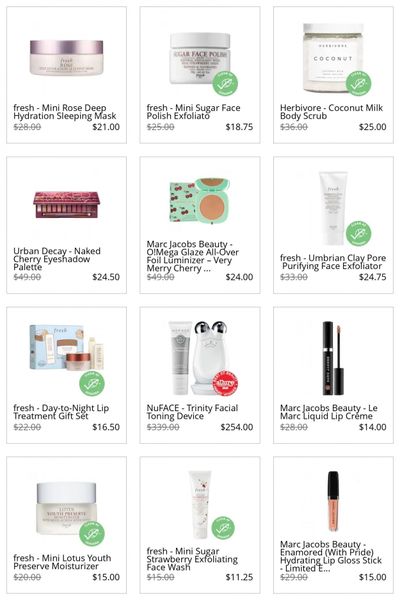This screenshot has width=400, height=600.
Task: View the Enamored Lip Gloss Stick photo
Action: pyautogui.click(x=333, y=501)
